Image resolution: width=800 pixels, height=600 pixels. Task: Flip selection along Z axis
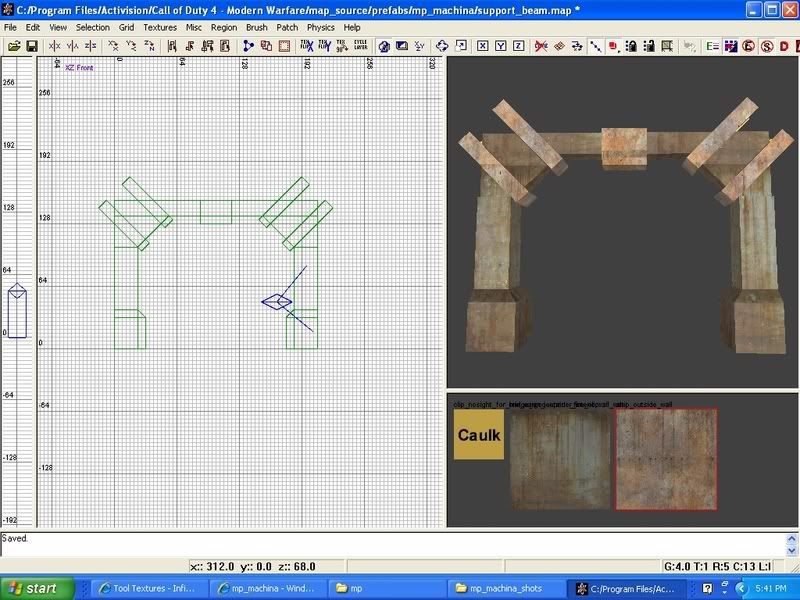90,46
